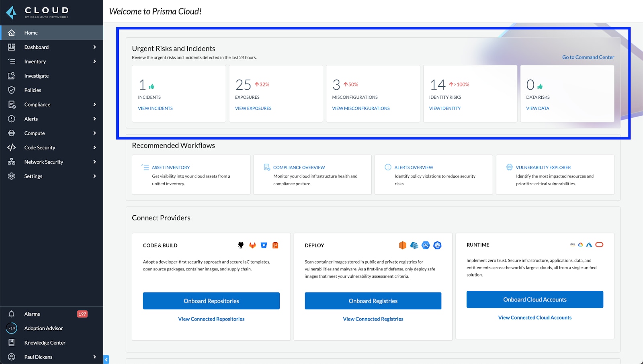Click the Prisma Cloud logo icon

12,12
